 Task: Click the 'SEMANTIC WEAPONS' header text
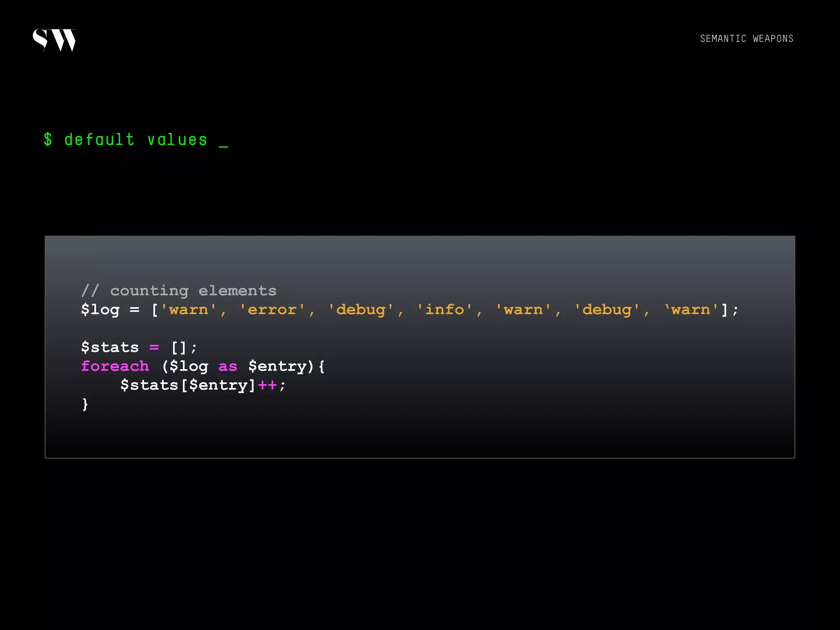pos(746,39)
